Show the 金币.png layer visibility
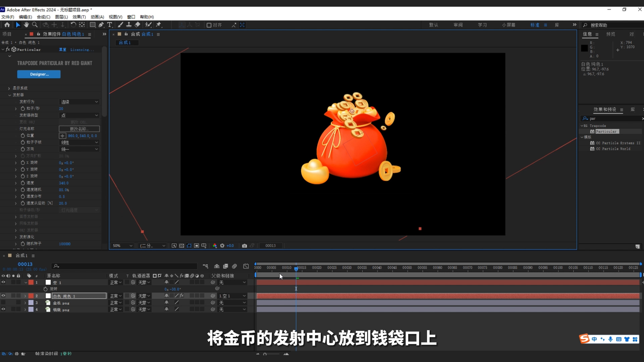Image resolution: width=644 pixels, height=362 pixels. (x=3, y=303)
